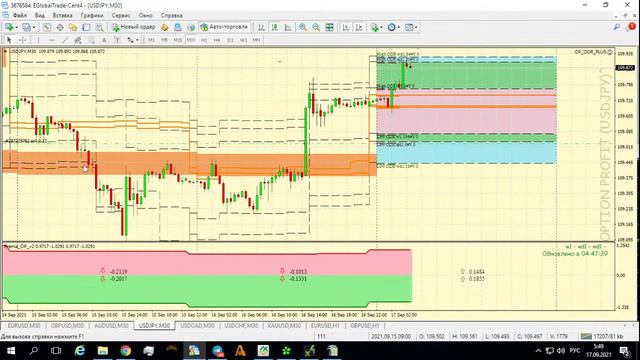The width and height of the screenshot is (640, 360).
Task: Select the crosshair tool
Action: coord(23,40)
